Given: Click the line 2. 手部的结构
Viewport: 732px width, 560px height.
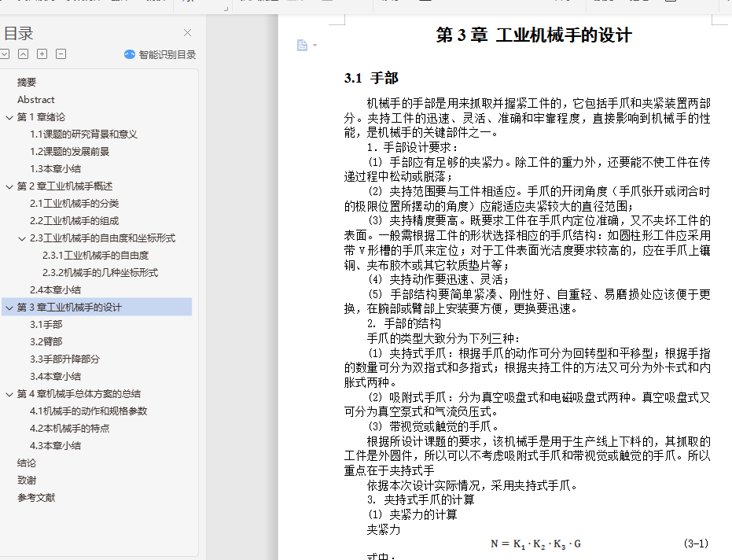Looking at the screenshot, I should pyautogui.click(x=404, y=323).
